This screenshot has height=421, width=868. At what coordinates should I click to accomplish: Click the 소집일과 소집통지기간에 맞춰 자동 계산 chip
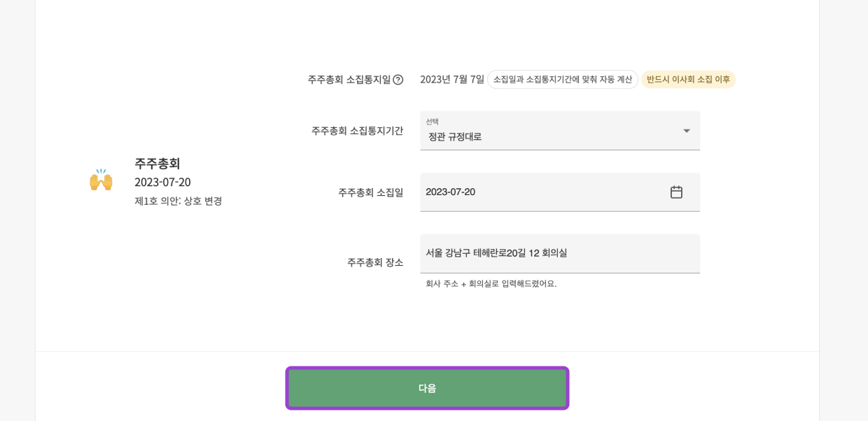coord(562,80)
